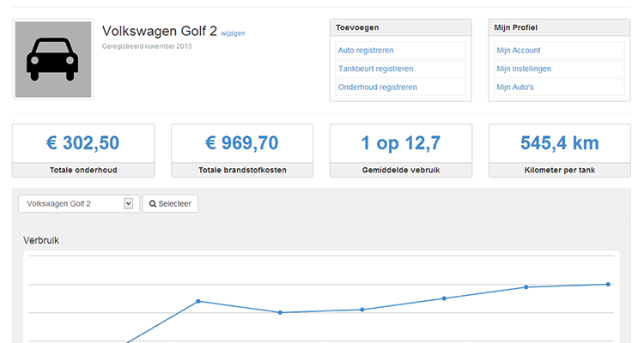Click the car avatar icon

pyautogui.click(x=53, y=60)
